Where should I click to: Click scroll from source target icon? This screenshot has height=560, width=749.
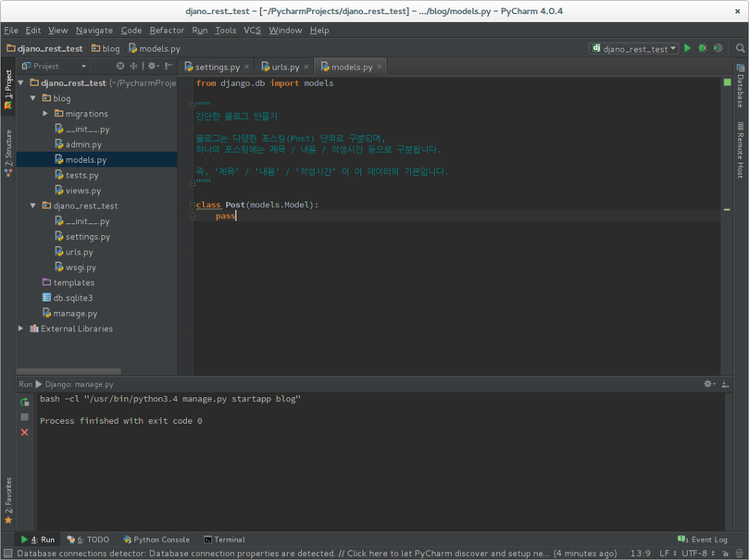tap(120, 66)
